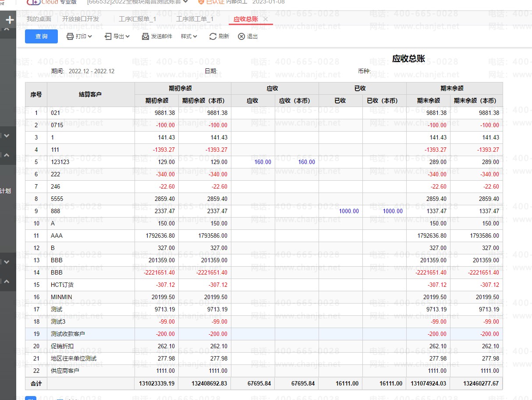The width and height of the screenshot is (532, 400).
Task: Click the 已收（本币） sub-header
Action: pos(384,100)
